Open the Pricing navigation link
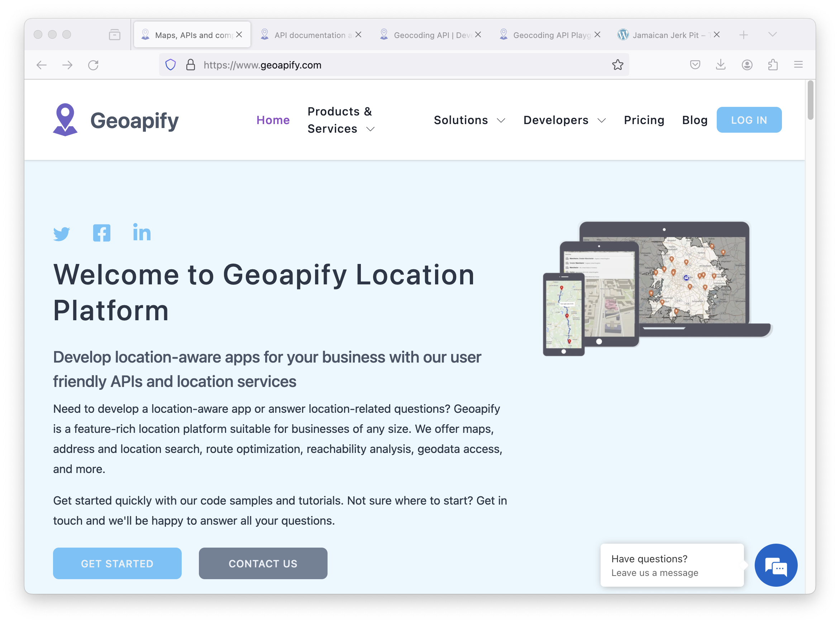 pos(644,120)
